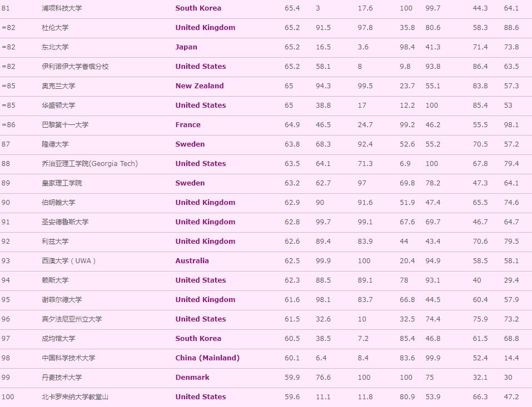The image size is (532, 407).
Task: Select United States in the 伊利诺伊大学香槟分校 row
Action: (201, 67)
